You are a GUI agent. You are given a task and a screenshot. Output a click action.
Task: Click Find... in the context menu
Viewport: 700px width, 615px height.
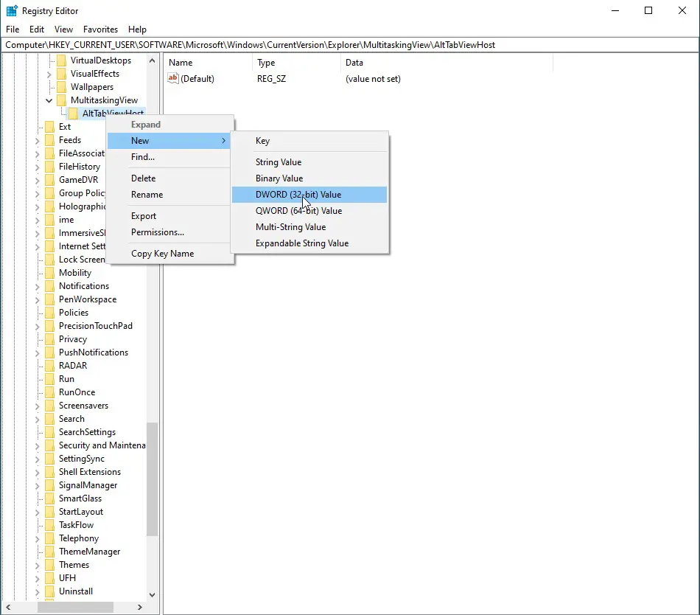coord(169,157)
